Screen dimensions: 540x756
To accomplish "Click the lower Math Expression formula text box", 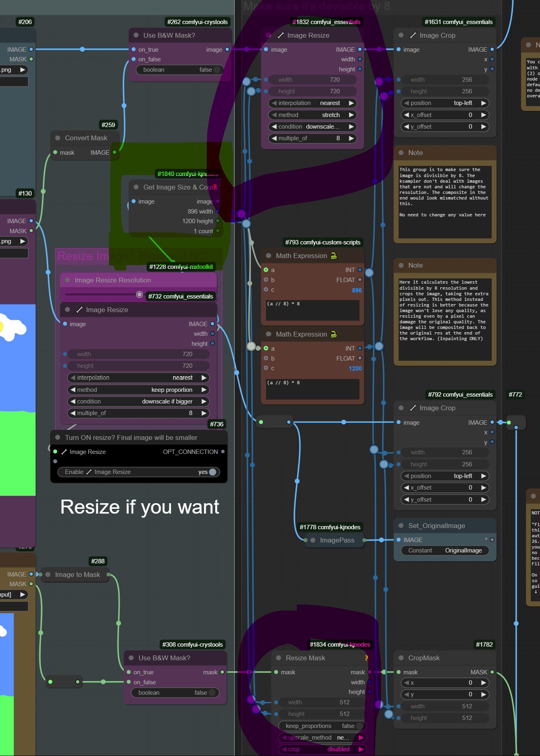I will [x=312, y=389].
